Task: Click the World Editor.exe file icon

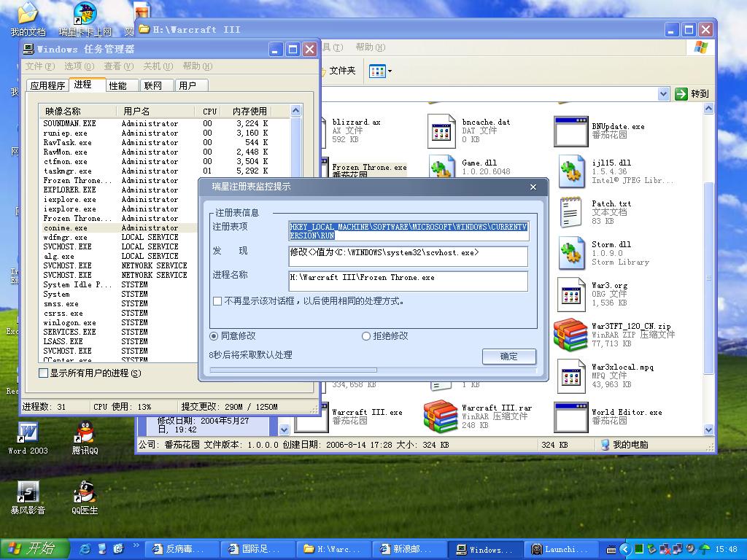Action: click(570, 416)
